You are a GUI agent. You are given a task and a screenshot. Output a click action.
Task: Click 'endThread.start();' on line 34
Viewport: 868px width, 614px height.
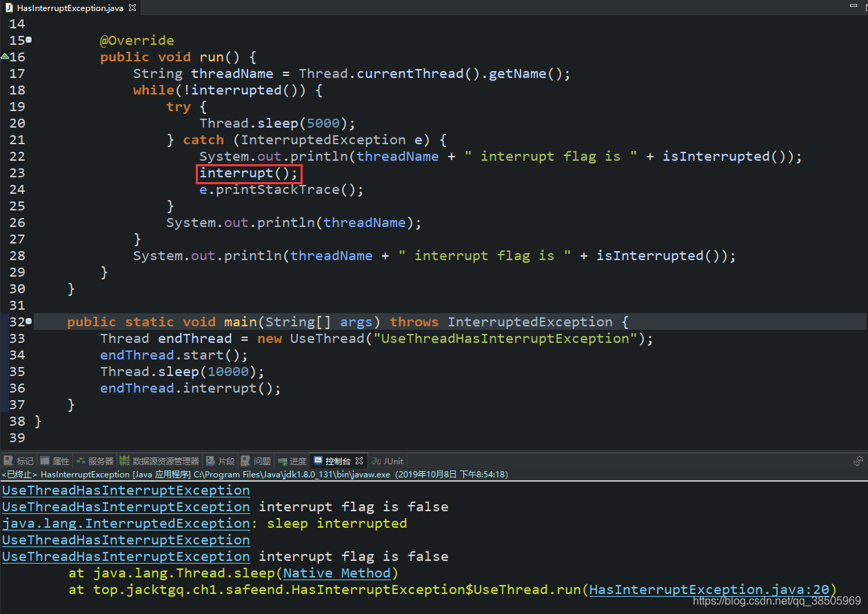coord(174,355)
